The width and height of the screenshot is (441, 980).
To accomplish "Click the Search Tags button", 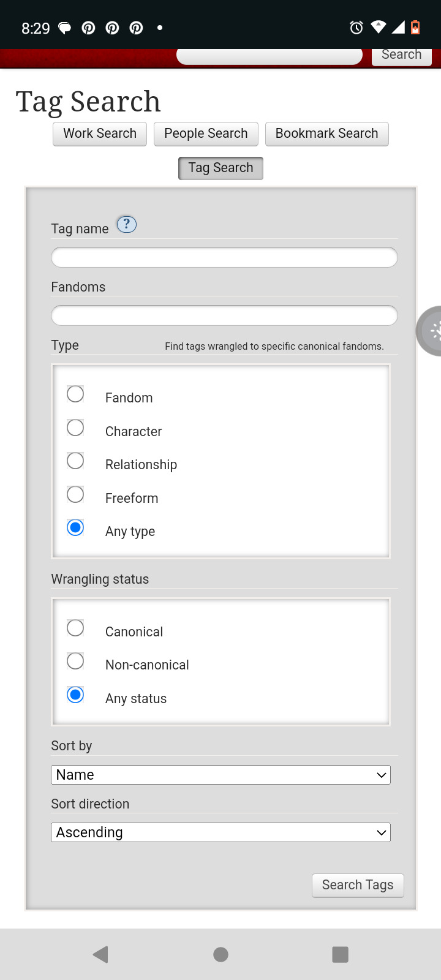I will [x=358, y=885].
